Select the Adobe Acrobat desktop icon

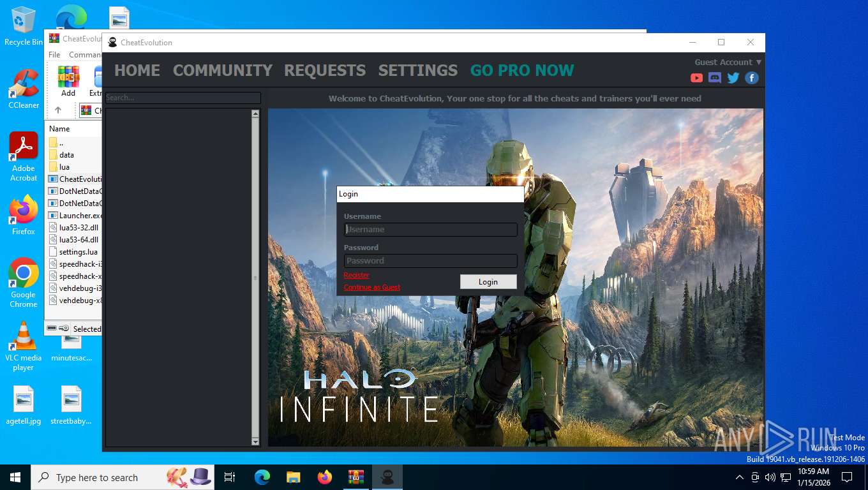pyautogui.click(x=24, y=157)
